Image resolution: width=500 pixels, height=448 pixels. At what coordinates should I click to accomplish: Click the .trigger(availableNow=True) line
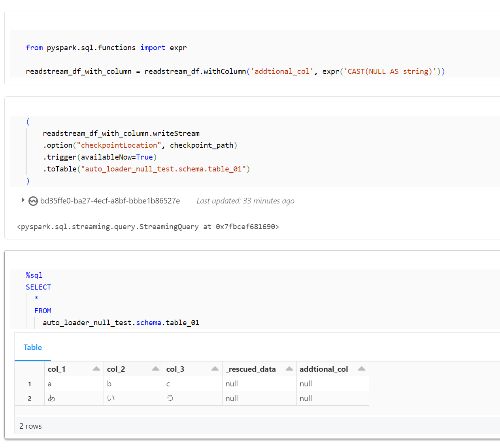click(100, 157)
